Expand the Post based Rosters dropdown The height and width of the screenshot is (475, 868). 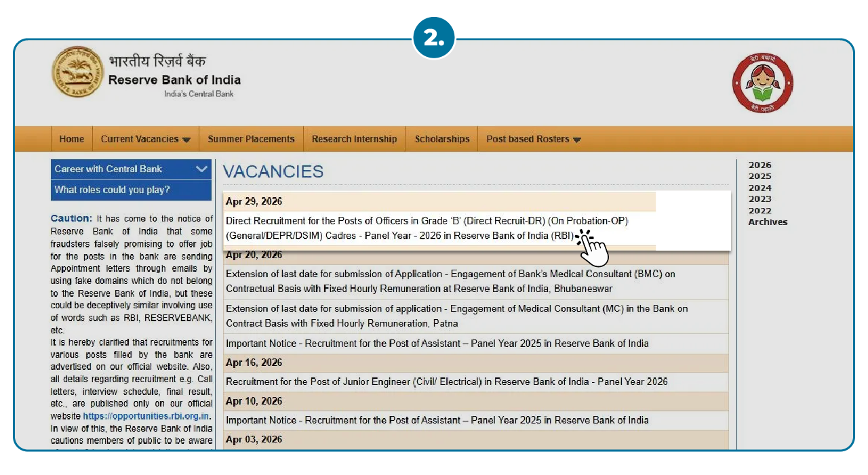point(534,139)
